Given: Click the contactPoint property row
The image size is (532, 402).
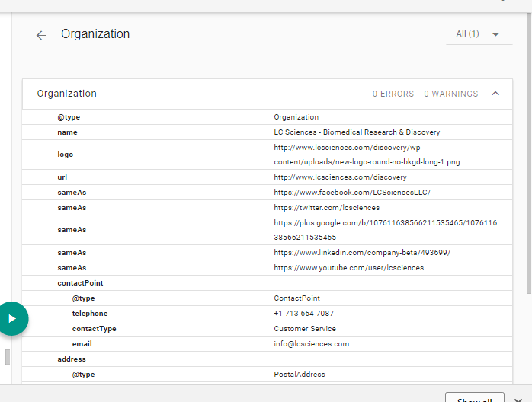Looking at the screenshot, I should click(x=267, y=283).
